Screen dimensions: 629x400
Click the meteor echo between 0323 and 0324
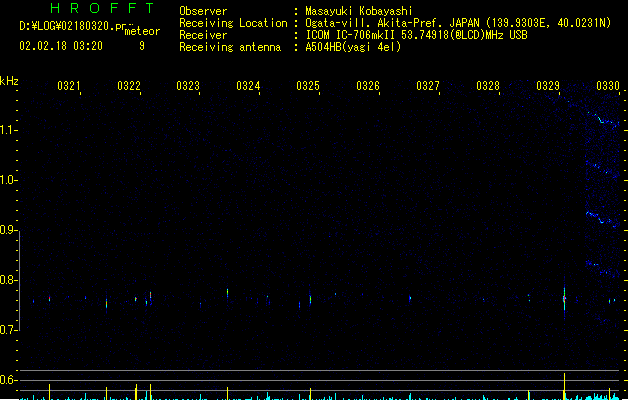pos(227,293)
